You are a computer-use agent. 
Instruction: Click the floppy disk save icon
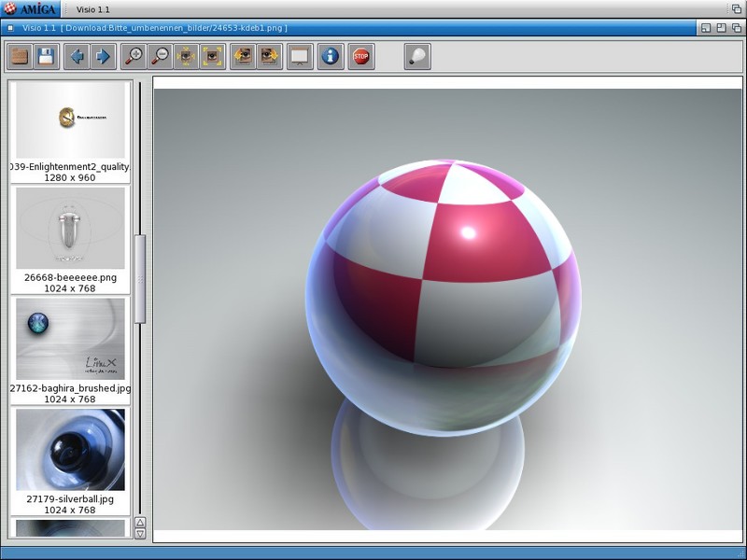pyautogui.click(x=45, y=57)
